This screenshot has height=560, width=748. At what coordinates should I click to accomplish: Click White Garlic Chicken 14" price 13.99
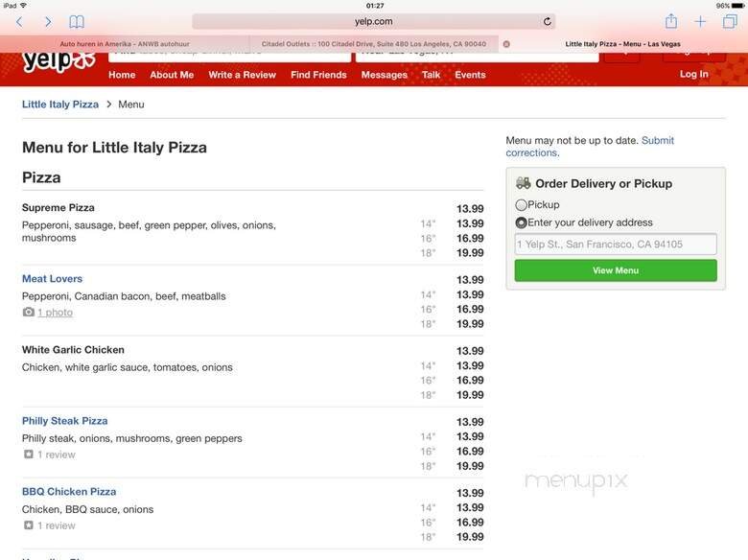pos(470,365)
